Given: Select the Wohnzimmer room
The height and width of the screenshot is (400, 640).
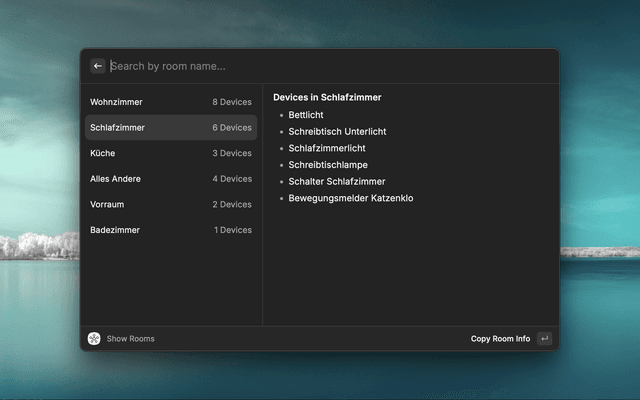Looking at the screenshot, I should point(170,102).
